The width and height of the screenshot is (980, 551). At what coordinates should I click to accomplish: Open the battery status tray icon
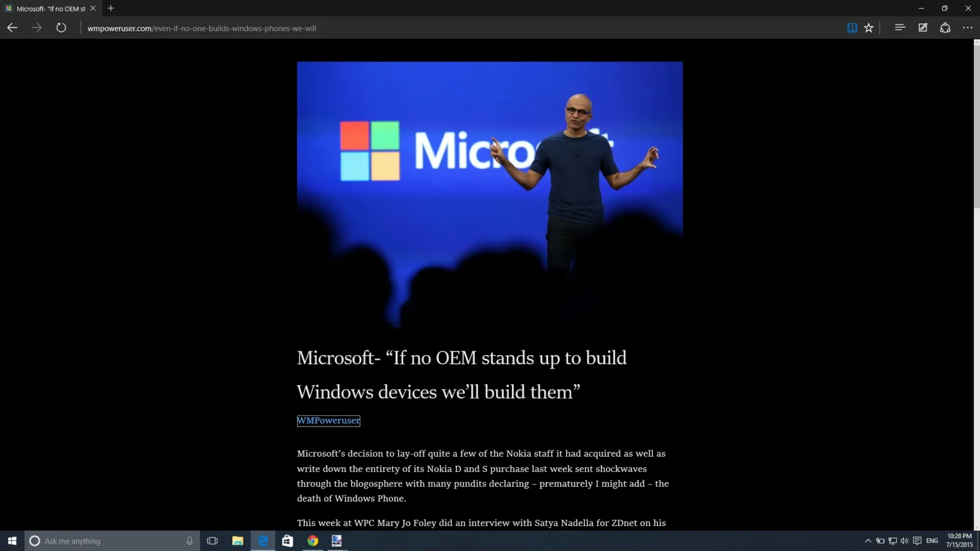[880, 541]
